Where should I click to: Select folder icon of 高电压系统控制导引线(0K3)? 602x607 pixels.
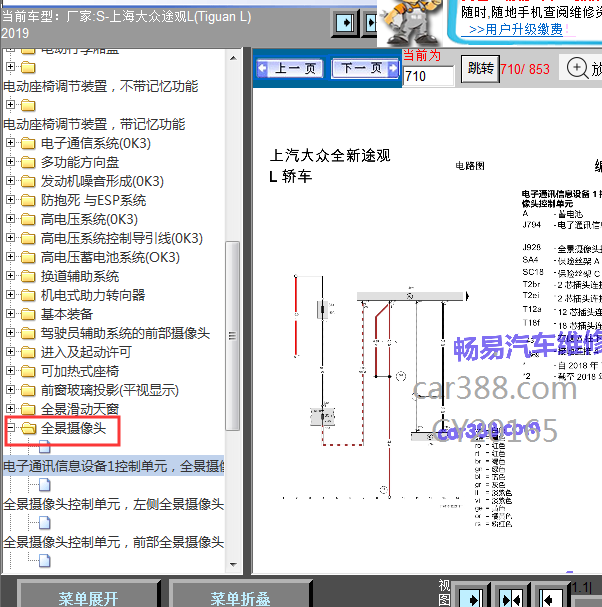coord(28,238)
